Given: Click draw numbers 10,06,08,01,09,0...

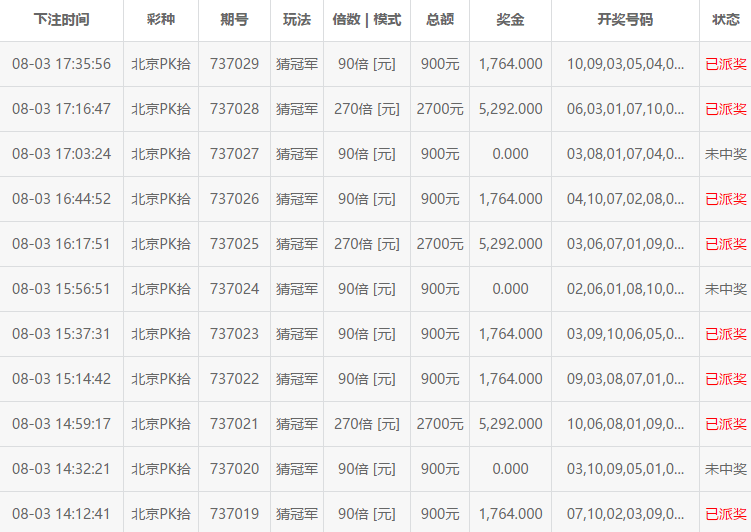Looking at the screenshot, I should [625, 424].
